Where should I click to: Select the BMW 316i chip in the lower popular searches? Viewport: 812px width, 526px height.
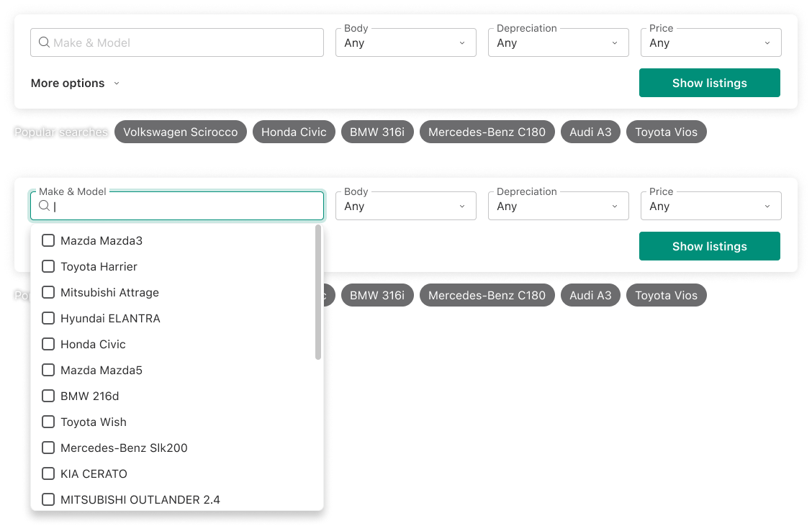pyautogui.click(x=377, y=295)
